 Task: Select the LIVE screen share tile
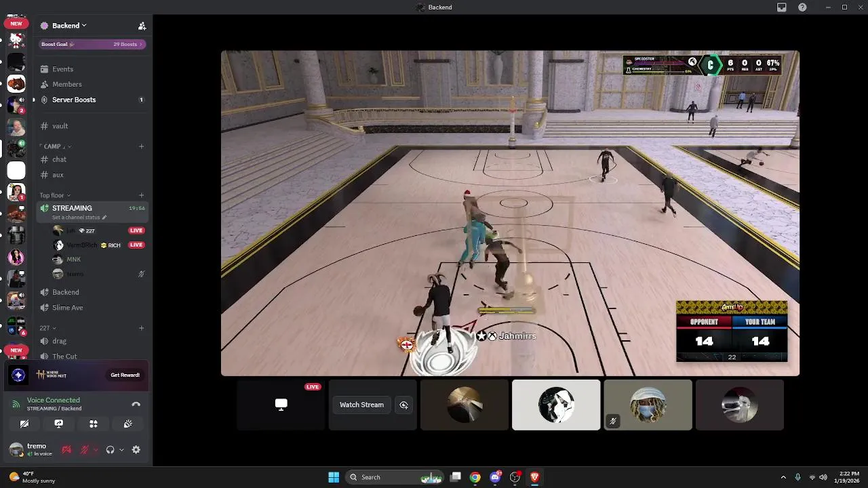pos(281,405)
